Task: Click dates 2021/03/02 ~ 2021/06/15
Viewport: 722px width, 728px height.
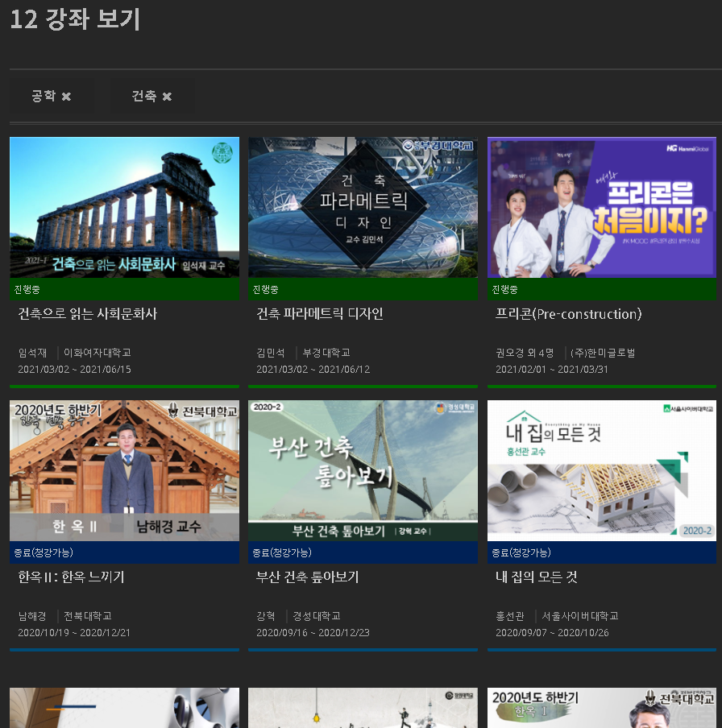Action: pyautogui.click(x=74, y=370)
